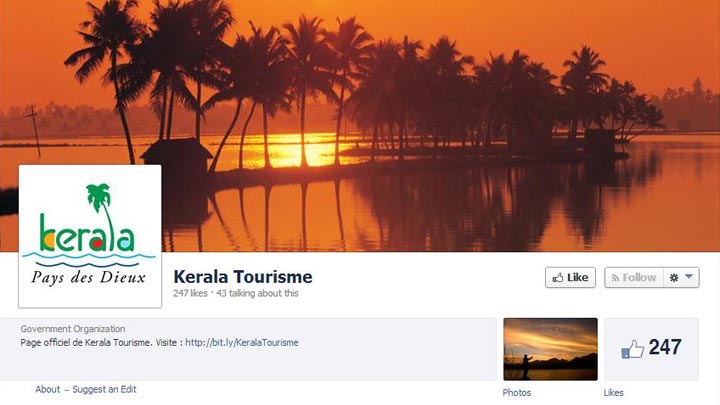The height and width of the screenshot is (405, 720).
Task: Click the '247 likes' text under title
Action: (x=190, y=293)
